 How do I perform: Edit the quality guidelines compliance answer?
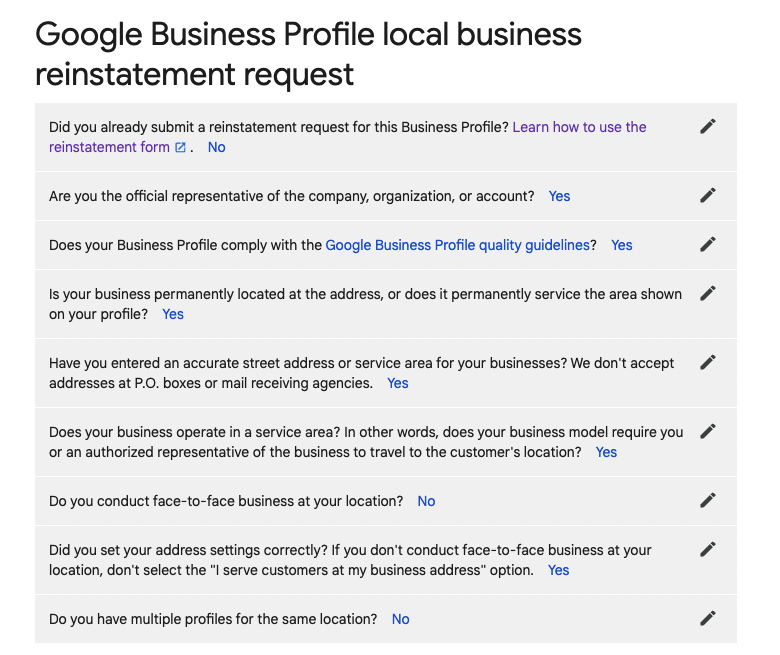pyautogui.click(x=708, y=244)
